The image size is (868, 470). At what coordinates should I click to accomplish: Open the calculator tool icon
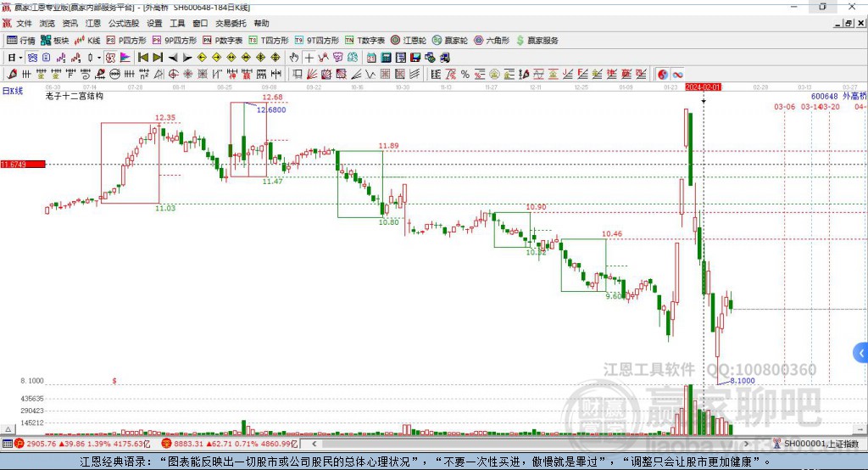386,58
